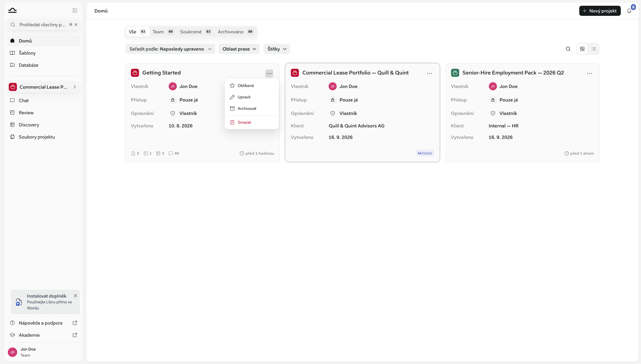Viewport: 641px width, 364px height.
Task: Click the lock icon on Commercial Lease card
Action: (x=332, y=100)
